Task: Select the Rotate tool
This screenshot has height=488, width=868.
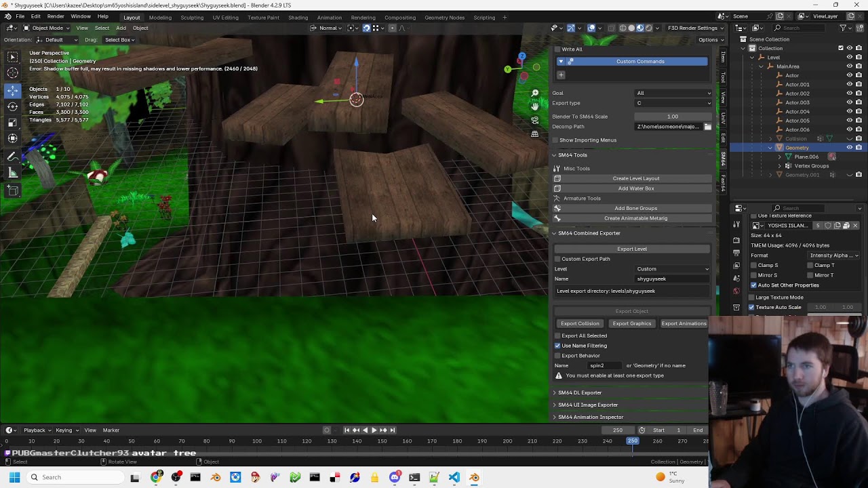Action: (13, 106)
